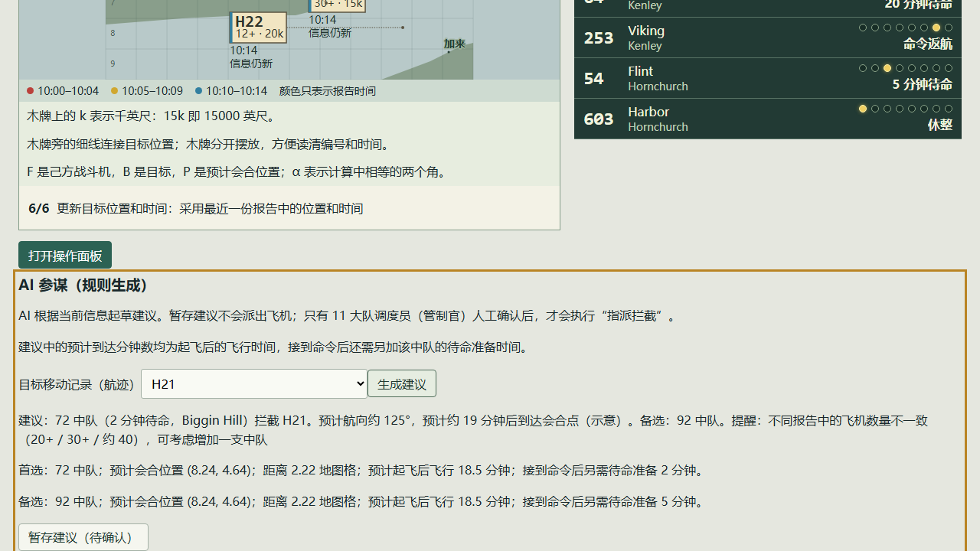
Task: Click the lit readiness dot in Viking row
Action: tap(936, 28)
